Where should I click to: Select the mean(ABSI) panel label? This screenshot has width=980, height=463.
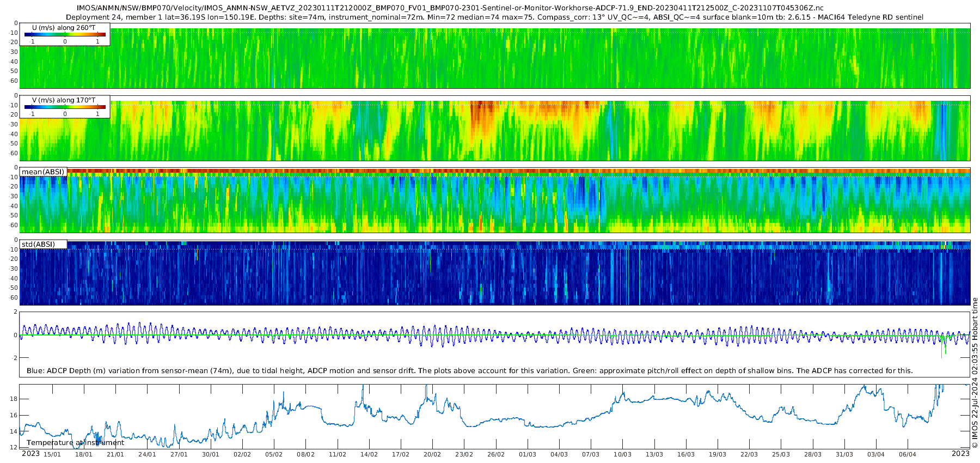tap(43, 172)
